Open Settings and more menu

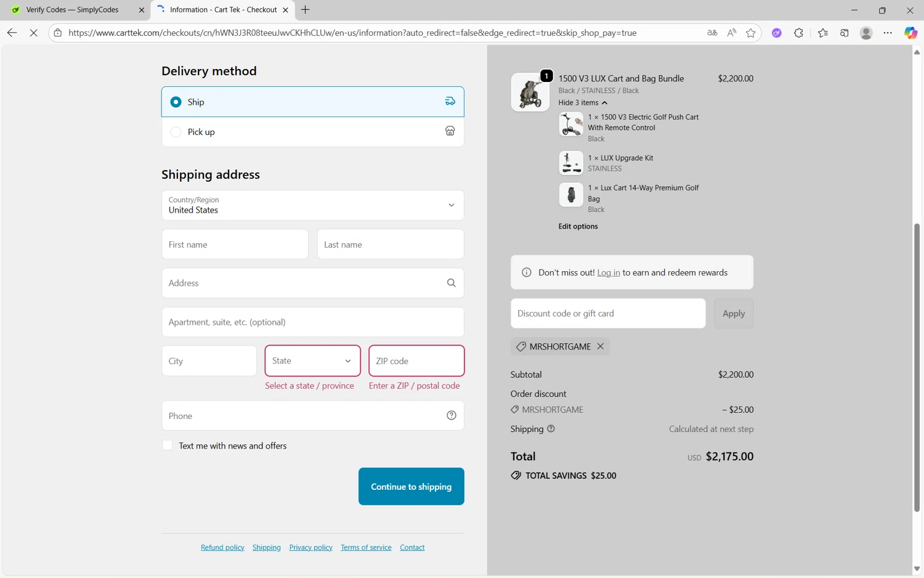point(888,33)
